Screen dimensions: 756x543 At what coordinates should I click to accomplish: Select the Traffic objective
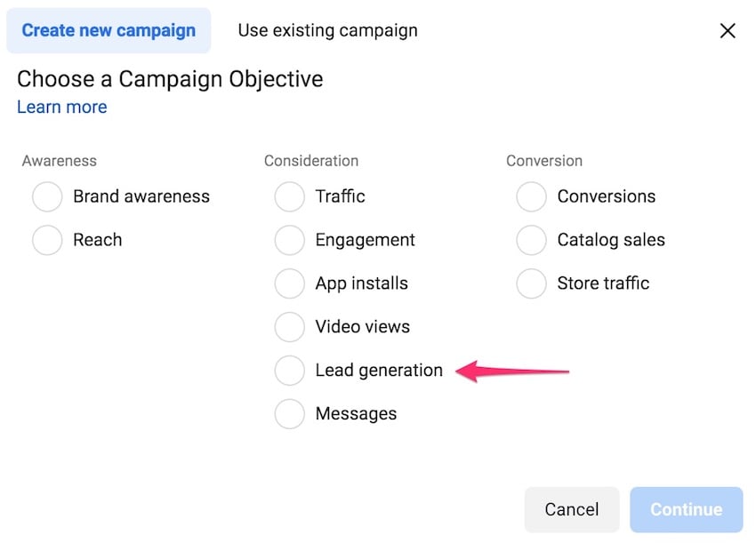point(289,196)
